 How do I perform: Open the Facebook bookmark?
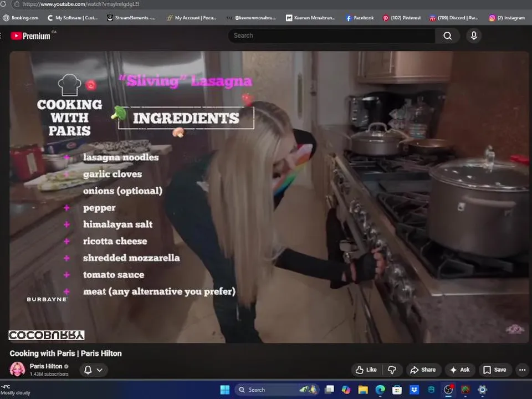(360, 18)
